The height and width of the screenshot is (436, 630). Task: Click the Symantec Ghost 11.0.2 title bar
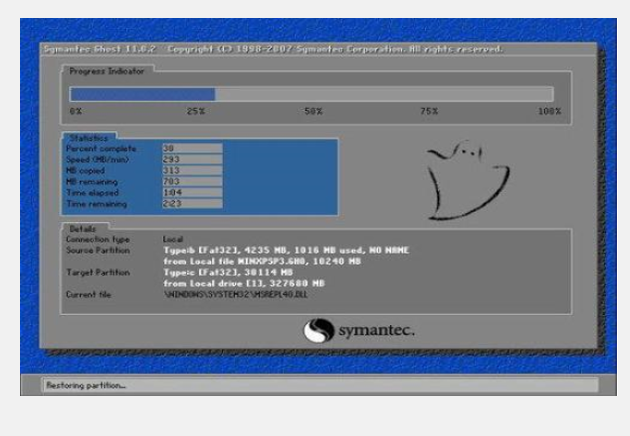tap(318, 49)
